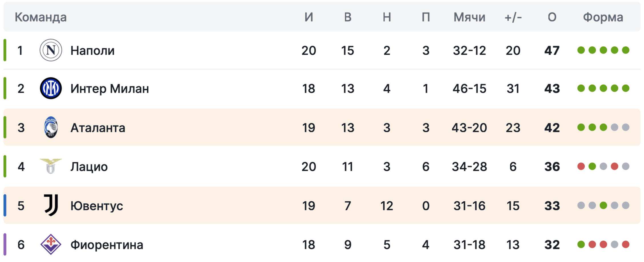Click the Команда column header
The width and height of the screenshot is (644, 262).
(41, 17)
